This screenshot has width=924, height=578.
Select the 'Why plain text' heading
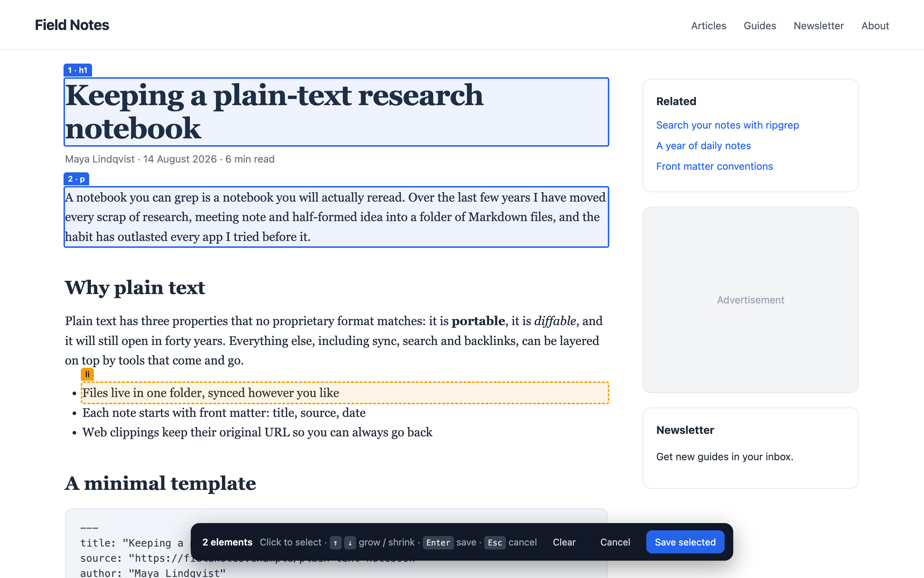135,288
